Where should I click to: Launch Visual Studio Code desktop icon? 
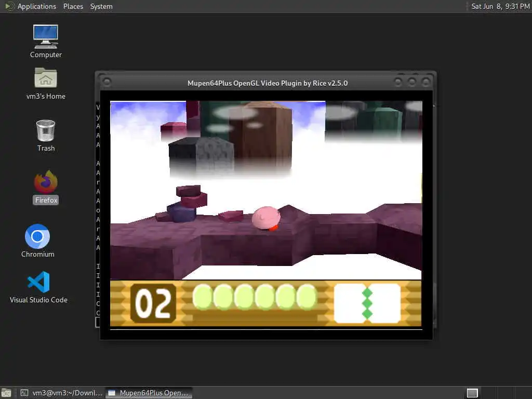tap(38, 287)
